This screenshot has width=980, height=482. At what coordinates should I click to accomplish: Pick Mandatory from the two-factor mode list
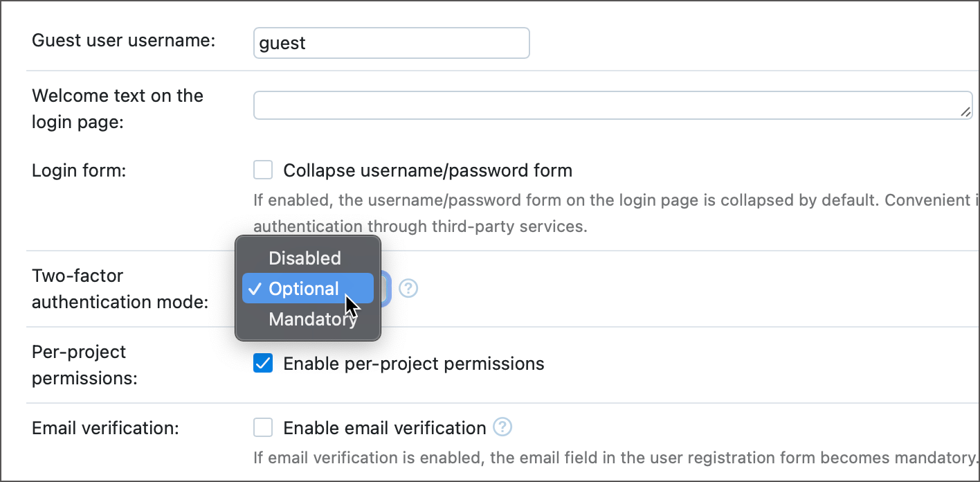coord(313,319)
